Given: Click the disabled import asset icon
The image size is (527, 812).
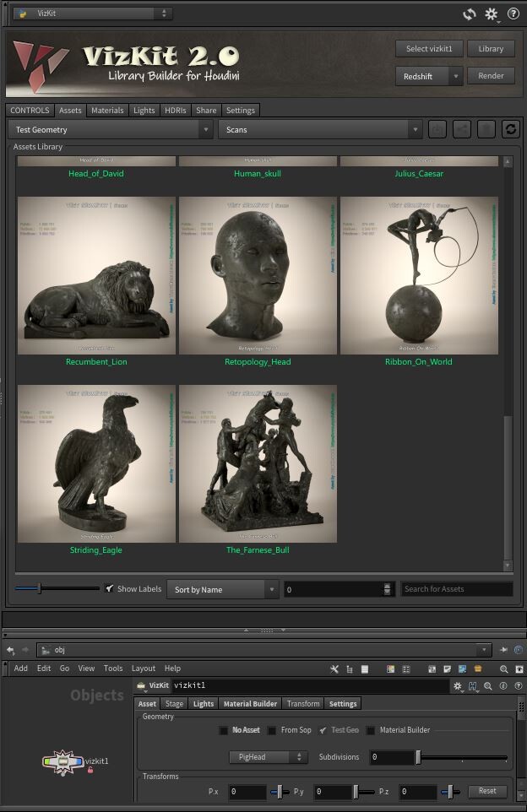Looking at the screenshot, I should pos(437,129).
